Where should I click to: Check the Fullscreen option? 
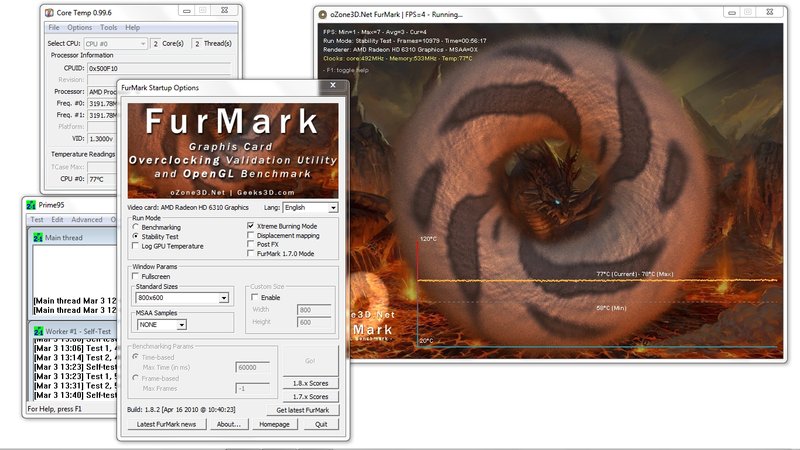pyautogui.click(x=135, y=276)
